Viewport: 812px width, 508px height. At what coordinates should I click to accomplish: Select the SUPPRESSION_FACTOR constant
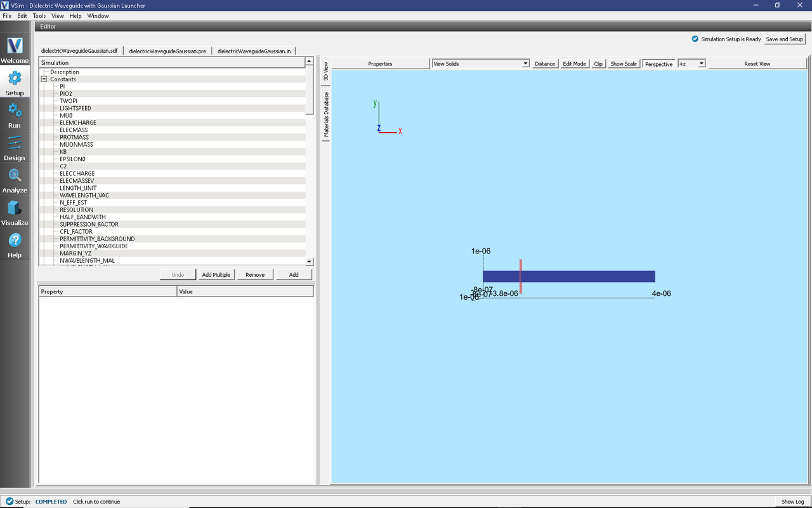coord(89,224)
